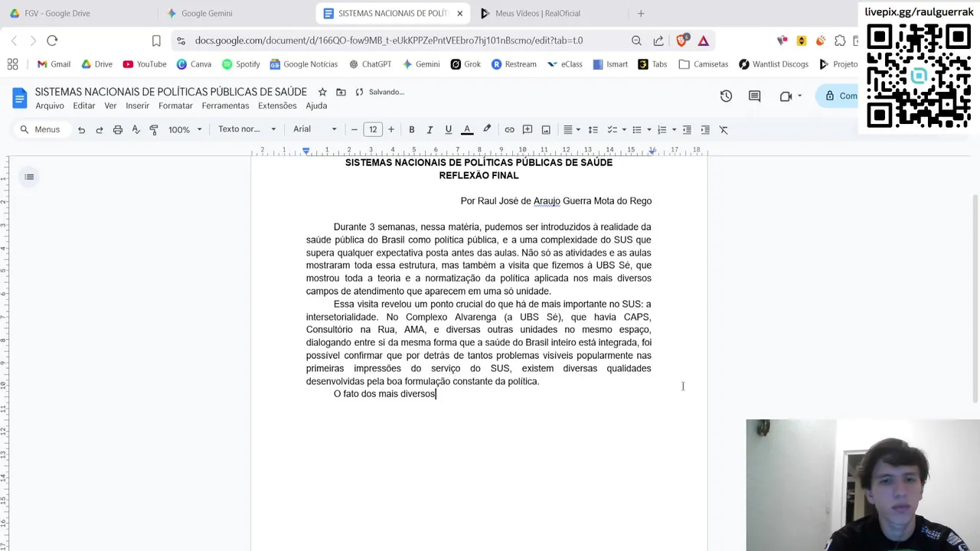The width and height of the screenshot is (980, 551).
Task: Click the Google Docs home logo
Action: click(x=20, y=98)
